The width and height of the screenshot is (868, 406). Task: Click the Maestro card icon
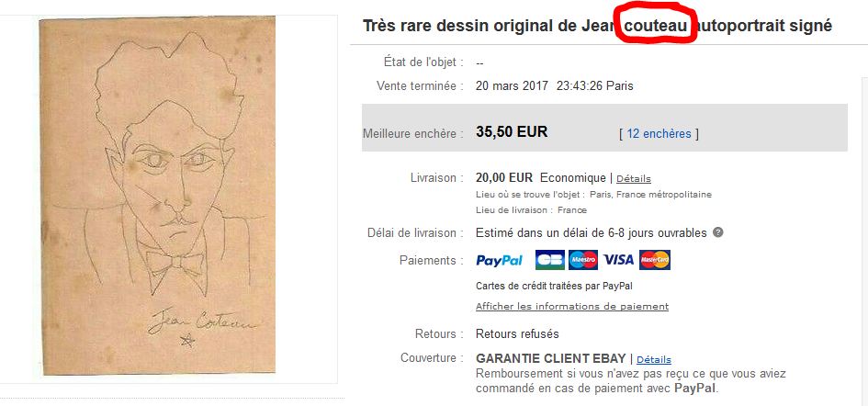point(583,260)
